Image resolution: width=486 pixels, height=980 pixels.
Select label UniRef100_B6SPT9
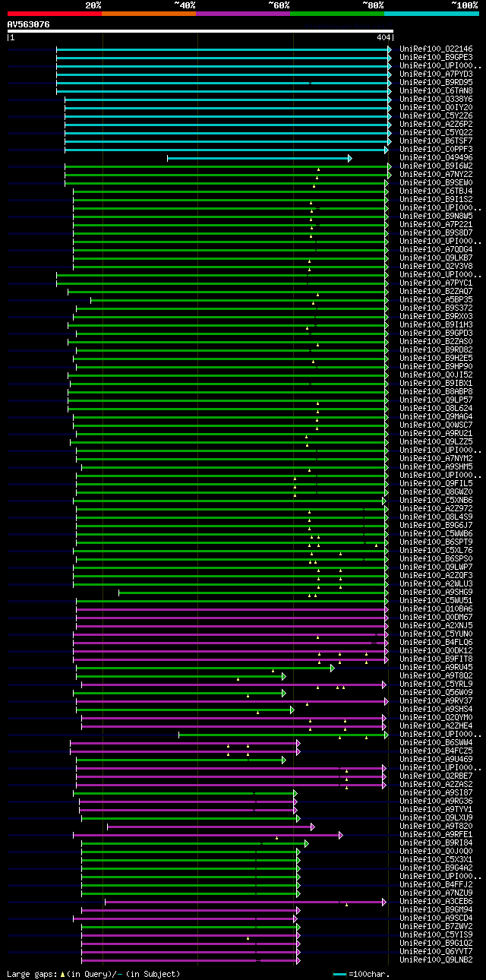[x=436, y=542]
